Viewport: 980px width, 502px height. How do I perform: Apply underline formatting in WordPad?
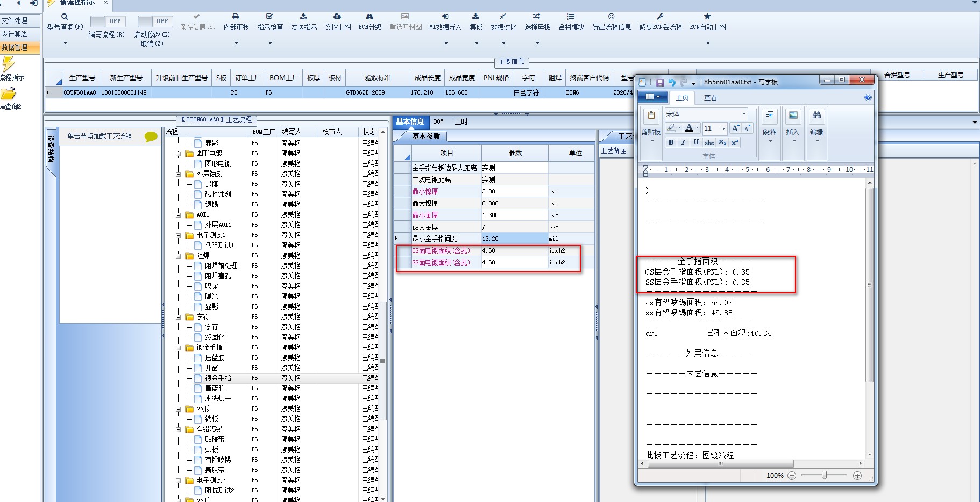coord(696,142)
